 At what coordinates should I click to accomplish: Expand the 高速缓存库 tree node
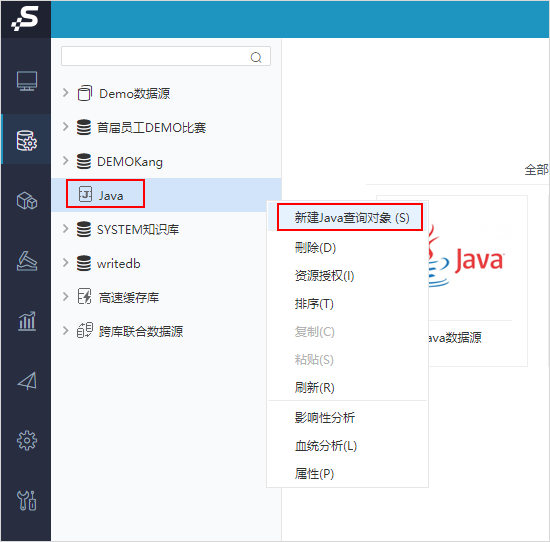point(65,297)
